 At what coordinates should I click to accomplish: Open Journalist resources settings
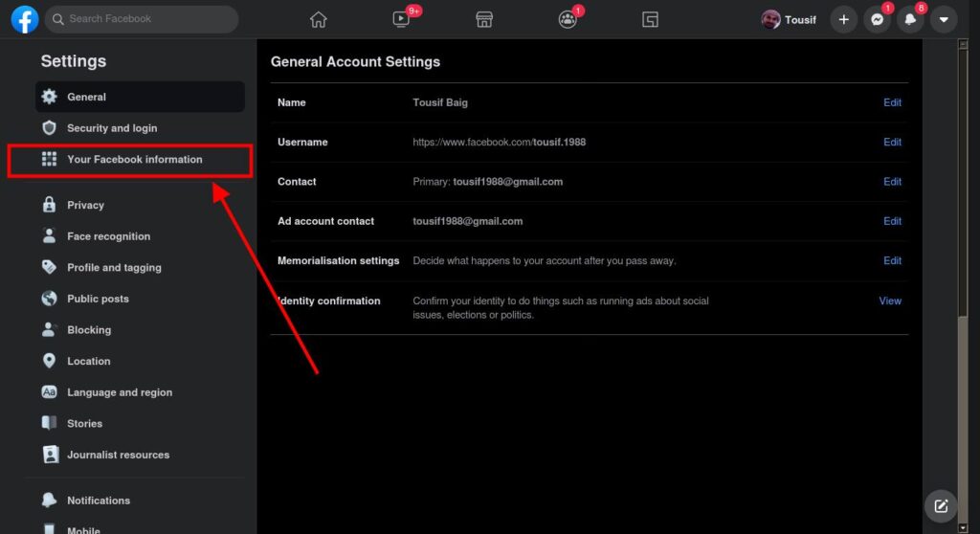[x=140, y=456]
